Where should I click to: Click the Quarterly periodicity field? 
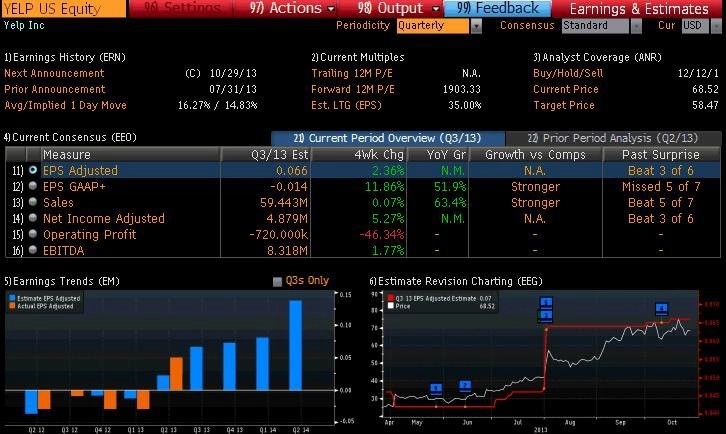(433, 26)
